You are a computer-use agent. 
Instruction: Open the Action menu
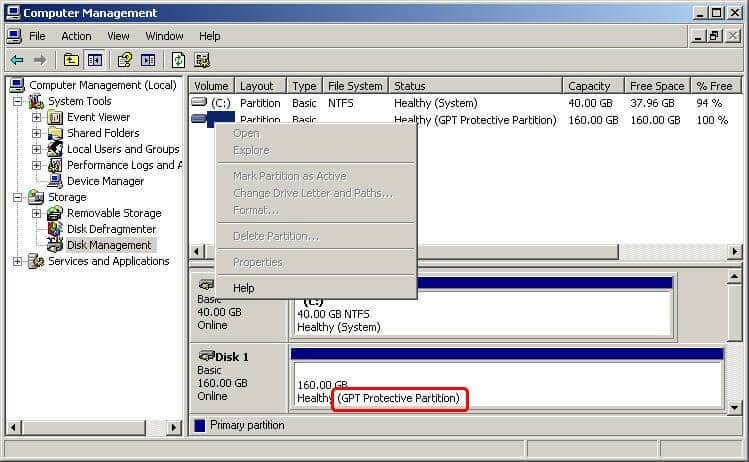[76, 36]
